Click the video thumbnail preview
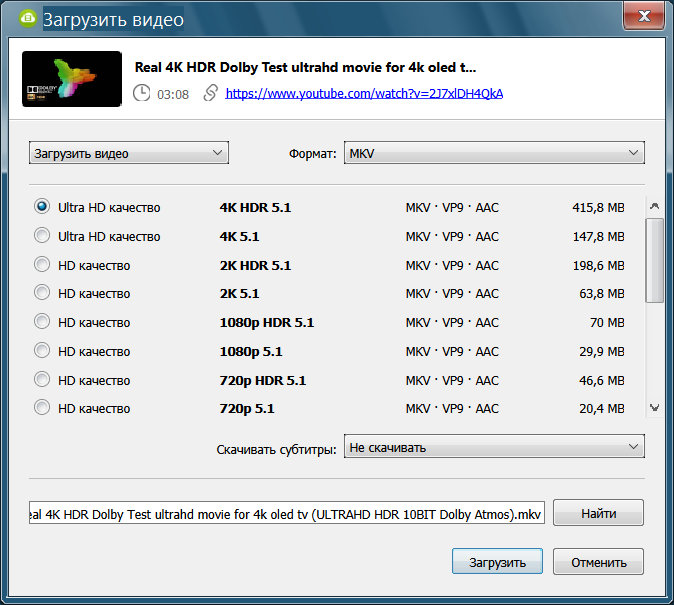The height and width of the screenshot is (605, 674). pyautogui.click(x=71, y=79)
